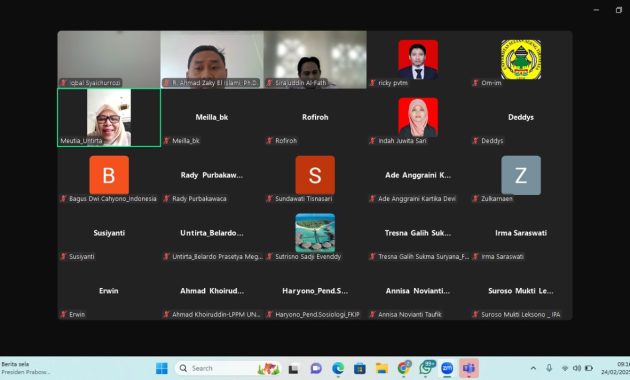Viewport: 630px width, 380px height.
Task: Click the large name 'Suroso Mukti Le...'
Action: [521, 291]
